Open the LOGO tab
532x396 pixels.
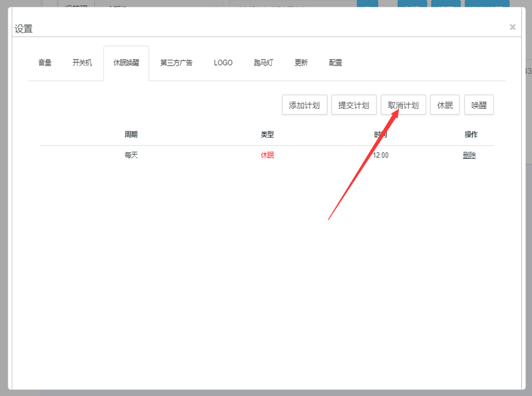point(223,63)
